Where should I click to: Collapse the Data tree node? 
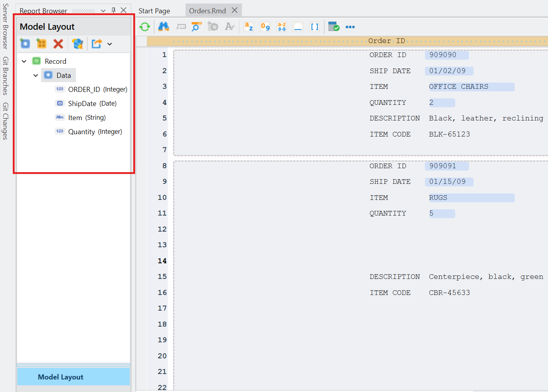tap(36, 76)
